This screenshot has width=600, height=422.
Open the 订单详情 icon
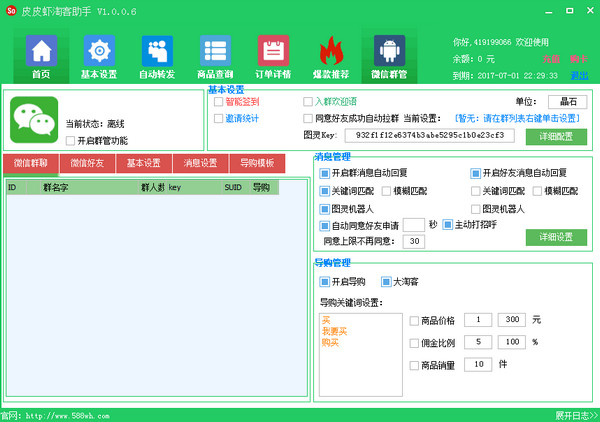(x=273, y=56)
